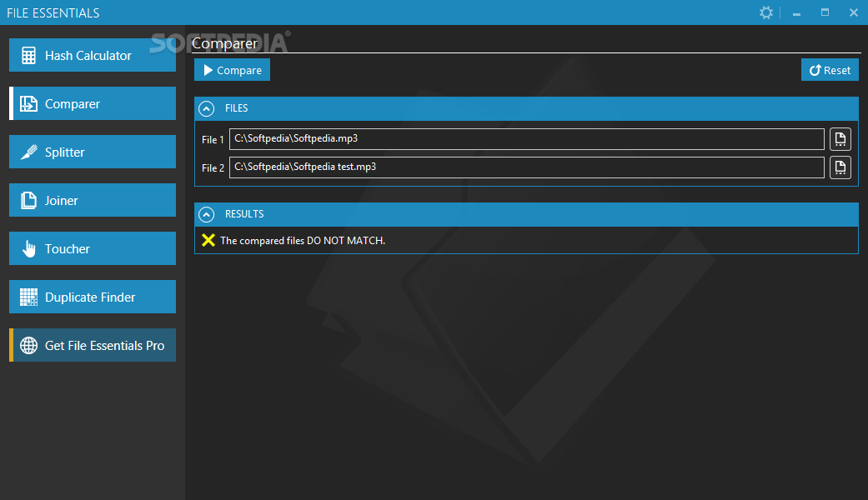
Task: Focus the File 2 path field
Action: coord(526,167)
